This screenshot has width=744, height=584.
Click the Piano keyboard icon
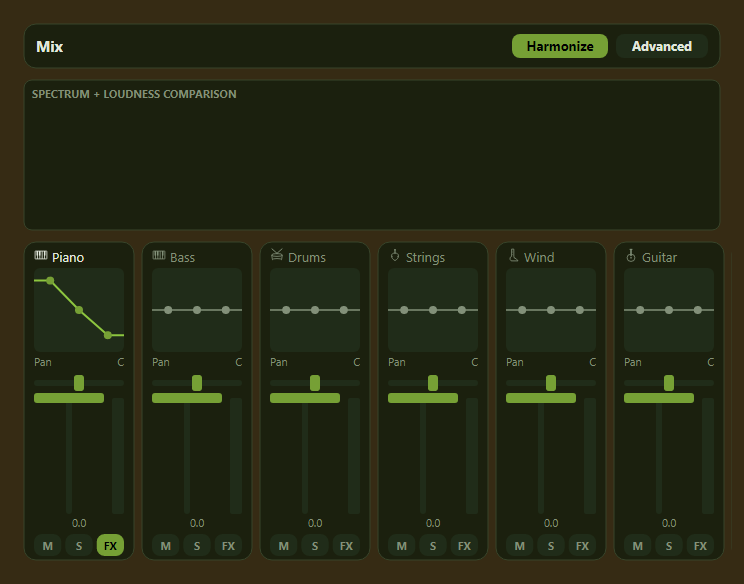[x=41, y=255]
